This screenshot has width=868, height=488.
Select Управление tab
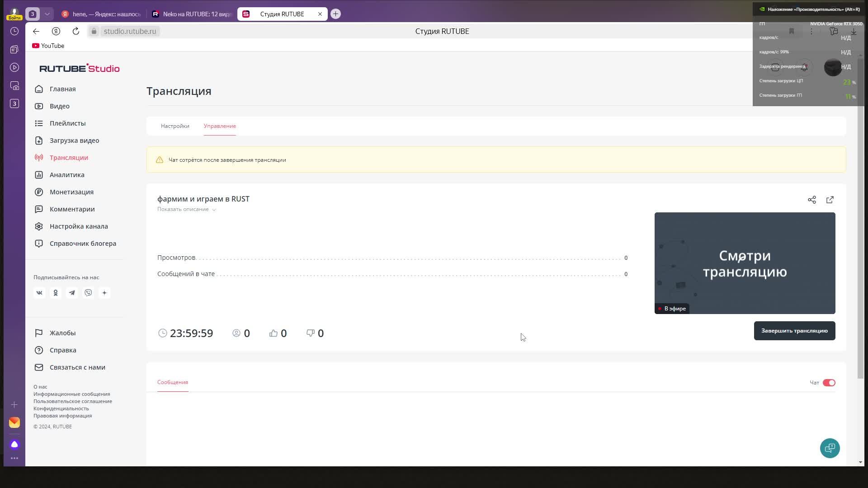click(219, 126)
